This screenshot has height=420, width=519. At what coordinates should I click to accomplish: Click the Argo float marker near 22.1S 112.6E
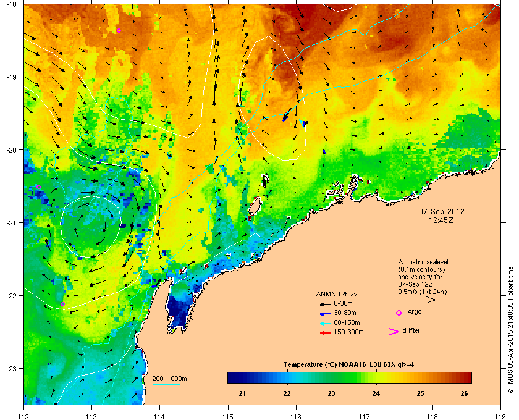[x=62, y=304]
